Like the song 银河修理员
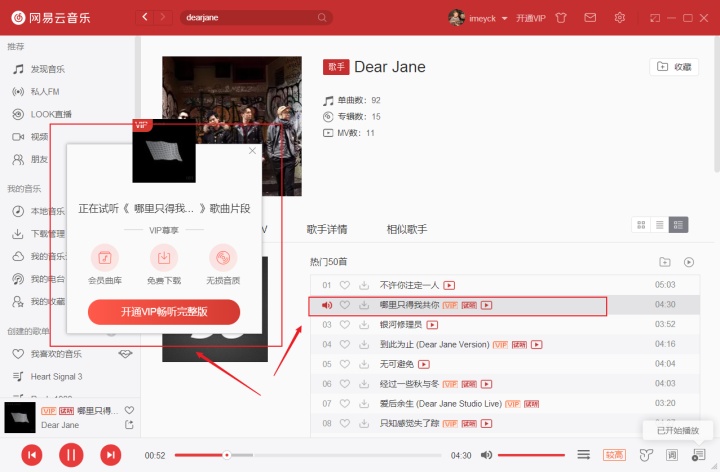The width and height of the screenshot is (720, 472). pyautogui.click(x=345, y=325)
